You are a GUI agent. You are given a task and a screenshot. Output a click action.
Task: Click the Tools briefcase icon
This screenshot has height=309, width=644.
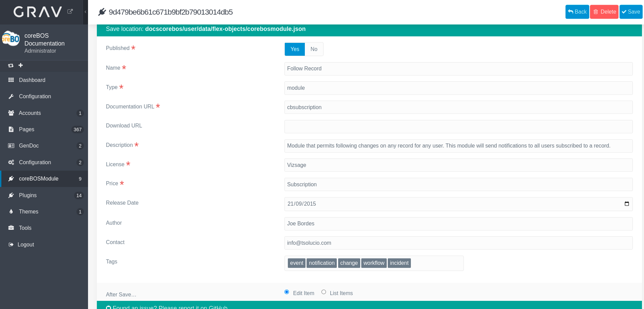[x=11, y=228]
